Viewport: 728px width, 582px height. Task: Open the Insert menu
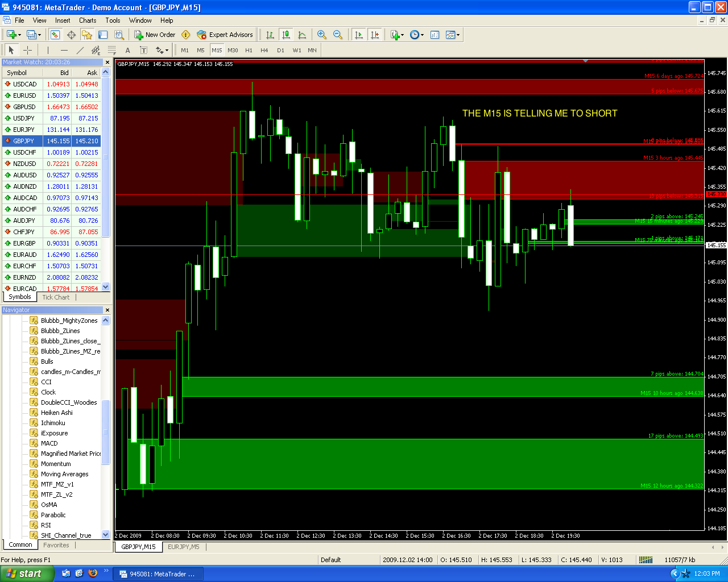point(63,20)
